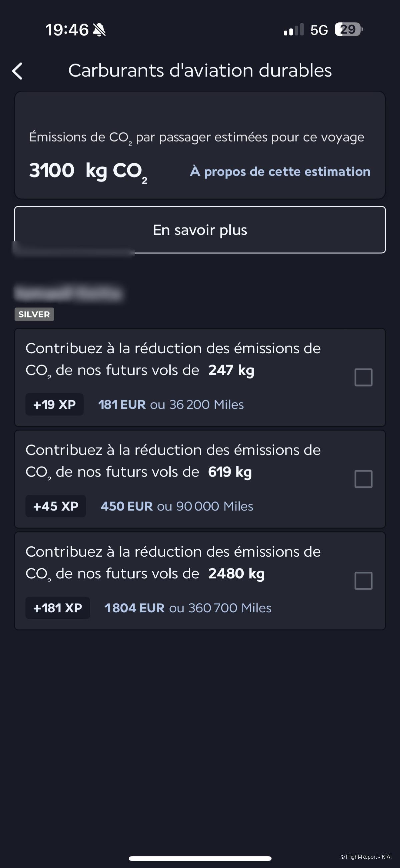Select the 181 EUR or 36 200 Miles option
The height and width of the screenshot is (868, 400).
[x=171, y=404]
